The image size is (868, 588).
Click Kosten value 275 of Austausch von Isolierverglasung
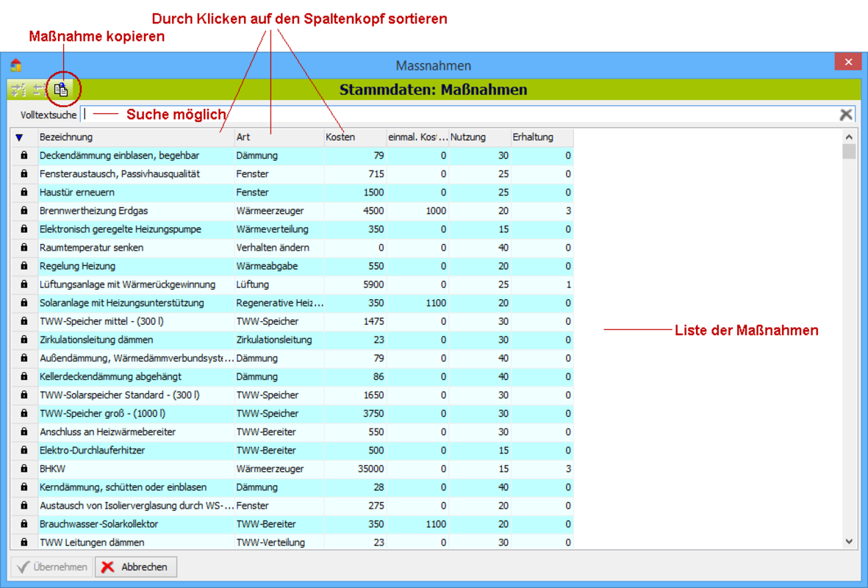tap(376, 506)
